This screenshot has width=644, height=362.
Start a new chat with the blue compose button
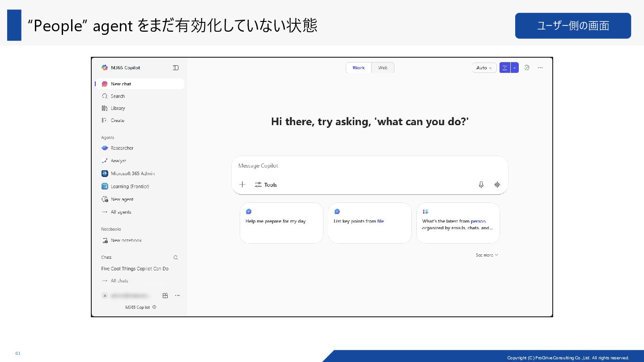tap(505, 67)
